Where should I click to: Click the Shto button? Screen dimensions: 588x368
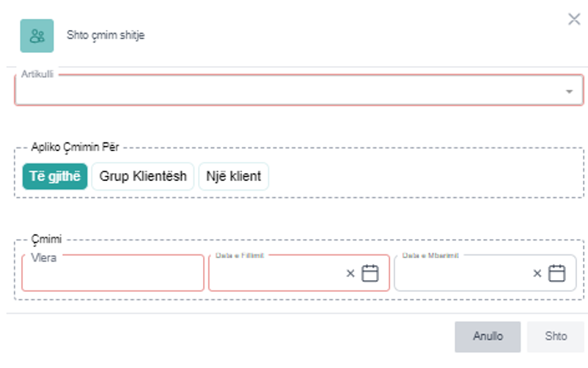(556, 336)
